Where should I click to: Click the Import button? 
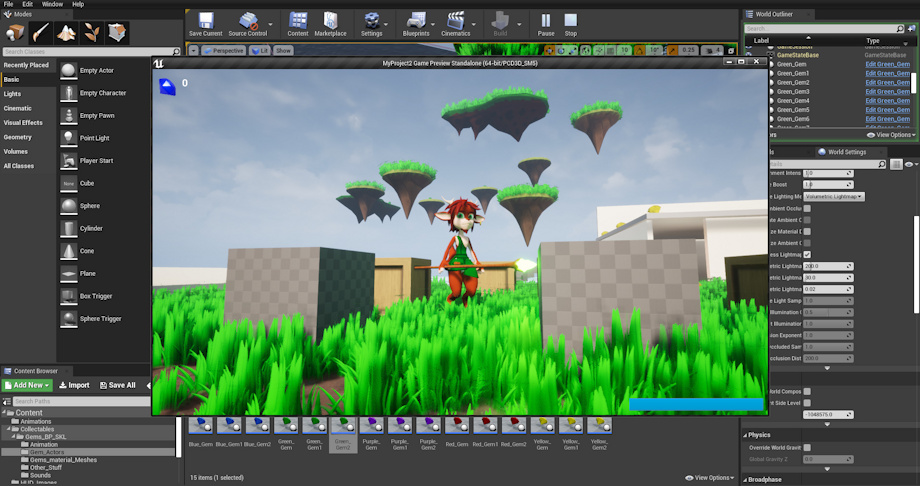pyautogui.click(x=75, y=385)
